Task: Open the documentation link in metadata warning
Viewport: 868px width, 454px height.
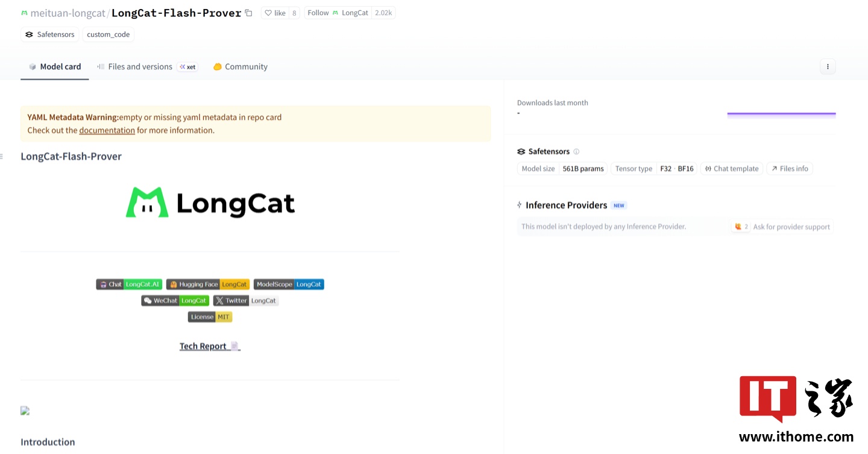Action: coord(107,130)
